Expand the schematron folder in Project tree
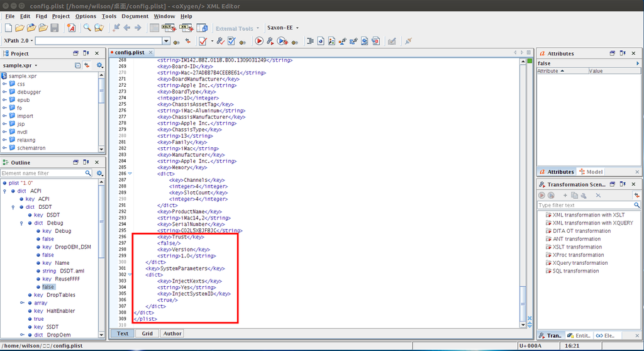Image resolution: width=644 pixels, height=351 pixels. click(4, 148)
